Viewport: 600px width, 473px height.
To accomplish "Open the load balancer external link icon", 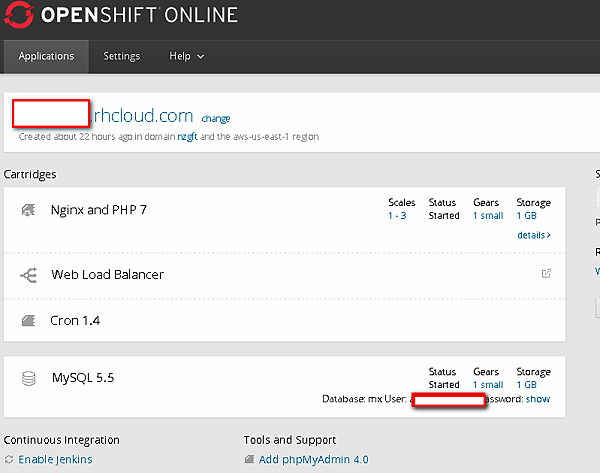I will pyautogui.click(x=546, y=273).
